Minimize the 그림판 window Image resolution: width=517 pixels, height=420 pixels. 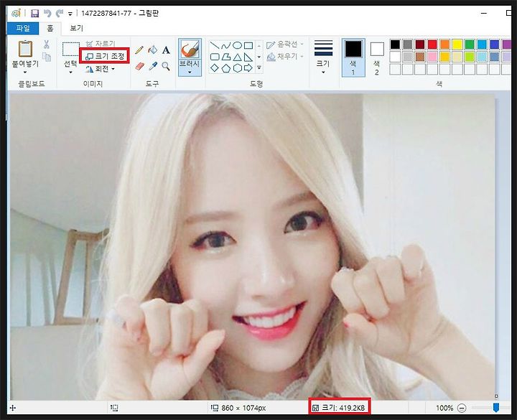coord(484,13)
